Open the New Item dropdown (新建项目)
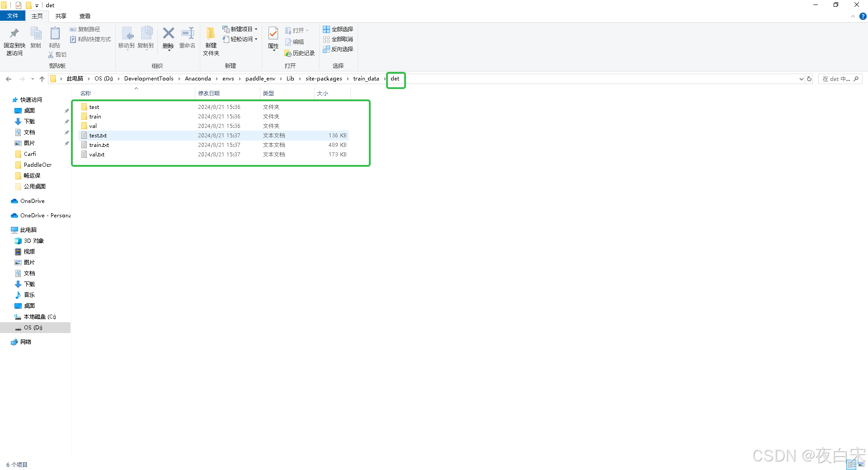This screenshot has height=470, width=868. [x=240, y=29]
